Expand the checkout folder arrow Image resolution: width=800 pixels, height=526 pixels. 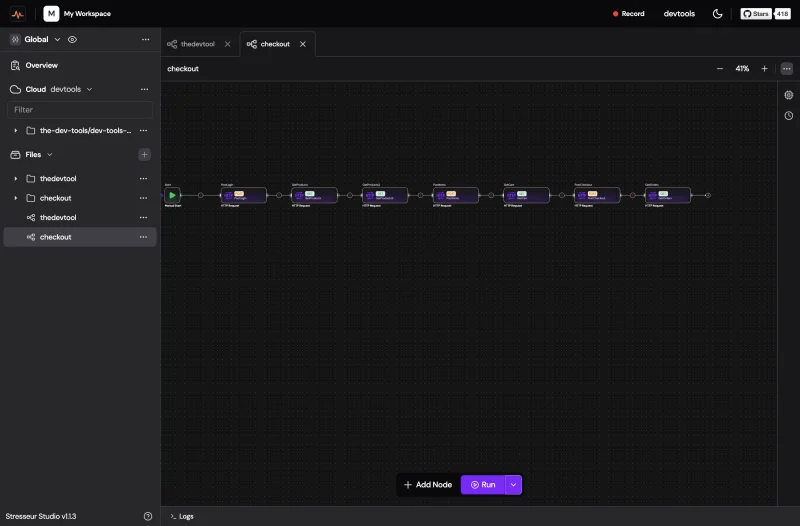coord(15,198)
